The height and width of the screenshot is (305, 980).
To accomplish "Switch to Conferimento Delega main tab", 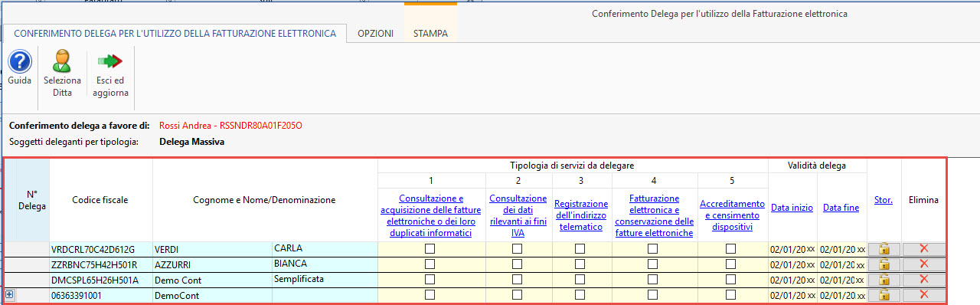I will point(175,34).
